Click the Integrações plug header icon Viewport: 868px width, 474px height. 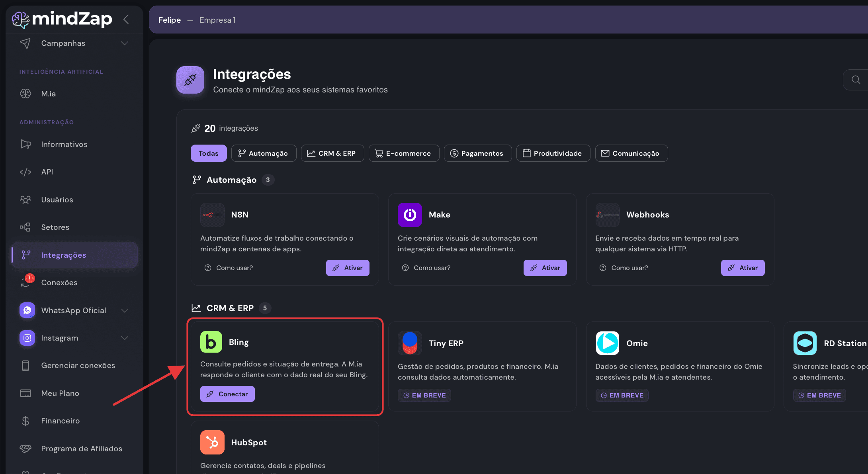tap(190, 80)
